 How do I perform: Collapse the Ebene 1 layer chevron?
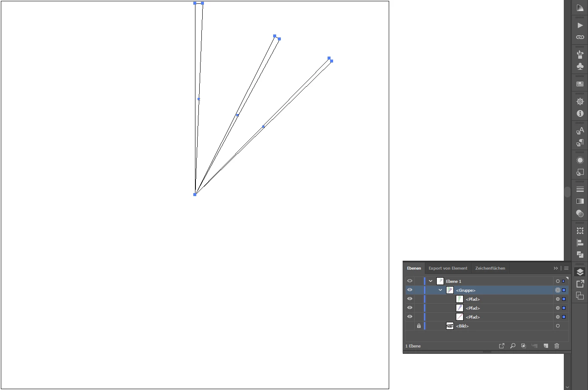click(x=430, y=281)
